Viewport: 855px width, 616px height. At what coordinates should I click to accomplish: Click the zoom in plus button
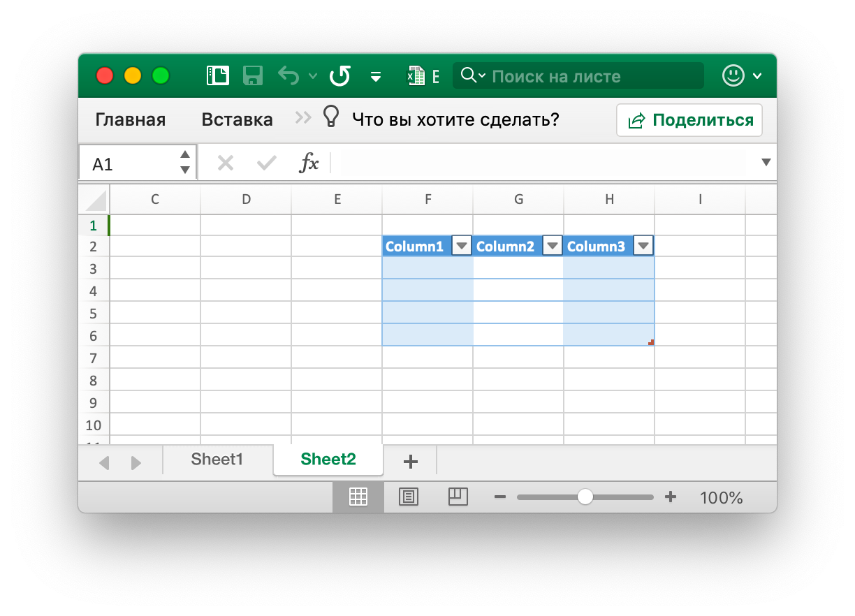click(671, 497)
